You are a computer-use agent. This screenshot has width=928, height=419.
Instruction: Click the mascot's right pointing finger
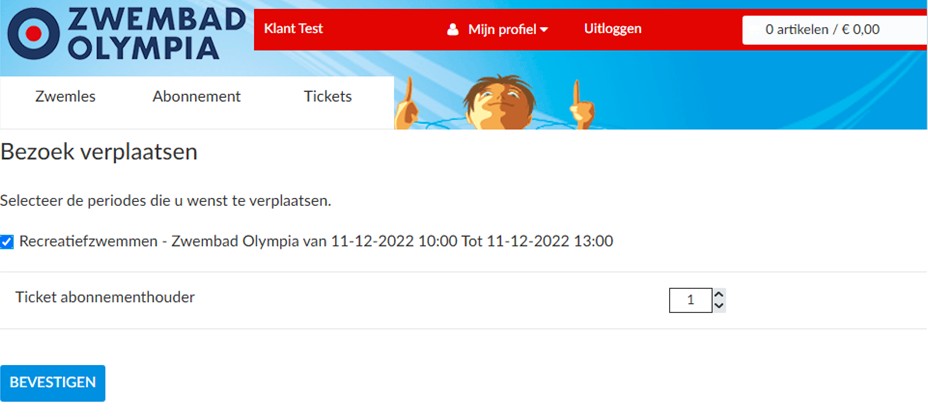[582, 105]
